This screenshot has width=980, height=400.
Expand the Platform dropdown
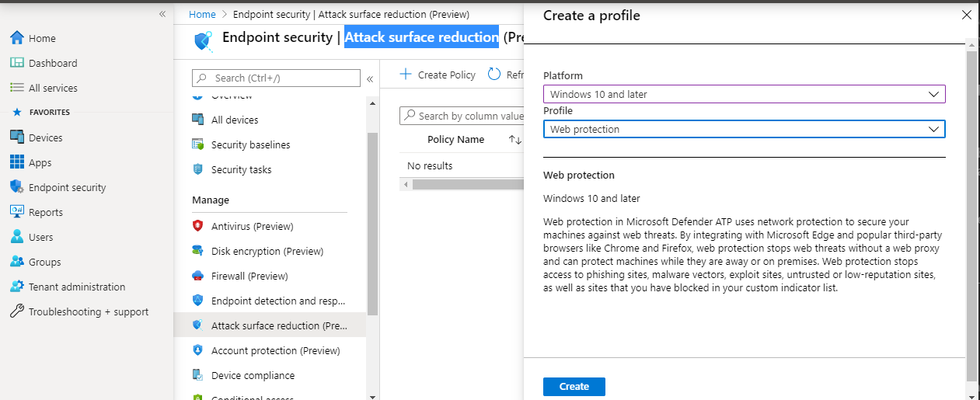click(745, 94)
